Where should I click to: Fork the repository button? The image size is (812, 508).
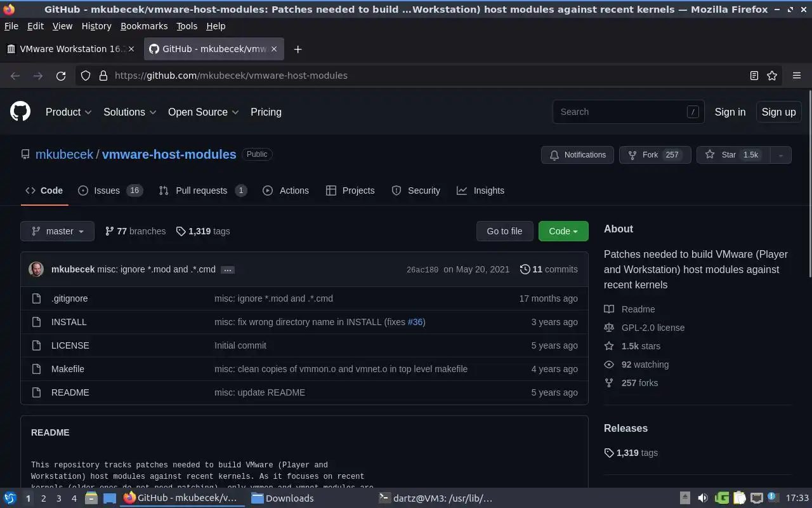655,155
